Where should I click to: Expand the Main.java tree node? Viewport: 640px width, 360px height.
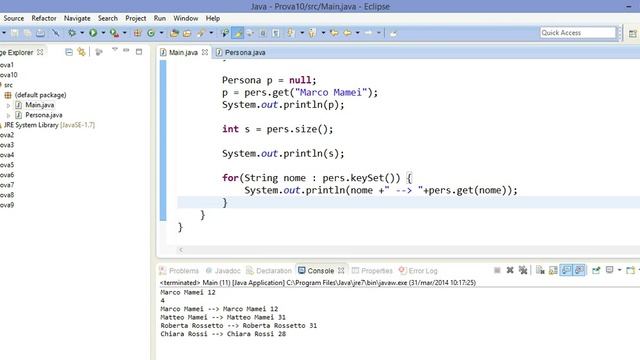click(8, 105)
